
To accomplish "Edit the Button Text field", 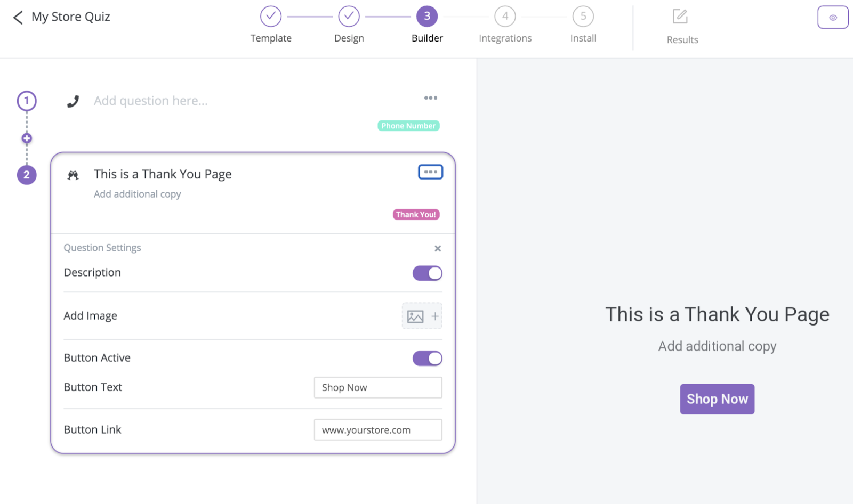I will point(378,388).
